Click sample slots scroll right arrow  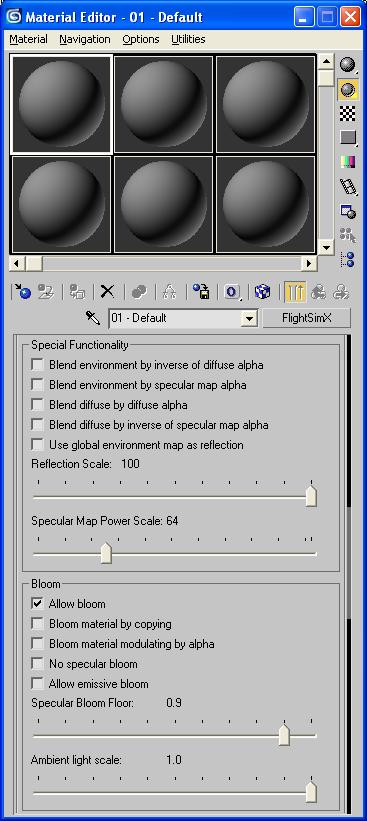point(310,263)
